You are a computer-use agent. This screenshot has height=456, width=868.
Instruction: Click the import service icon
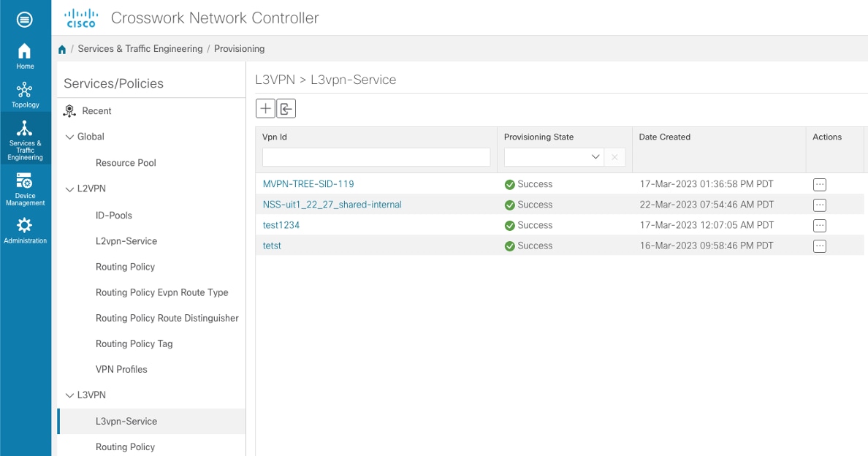[286, 108]
